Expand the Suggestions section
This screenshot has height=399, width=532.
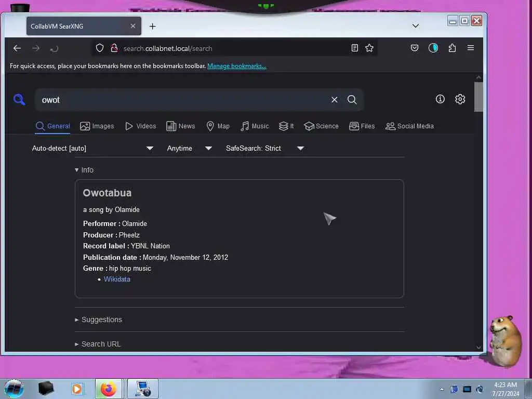98,320
